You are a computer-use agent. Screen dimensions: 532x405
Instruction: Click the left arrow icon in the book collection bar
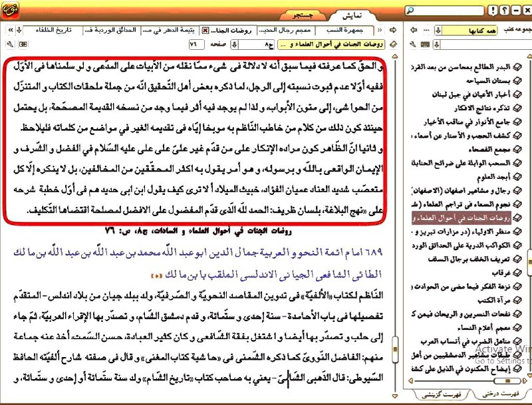(x=414, y=30)
